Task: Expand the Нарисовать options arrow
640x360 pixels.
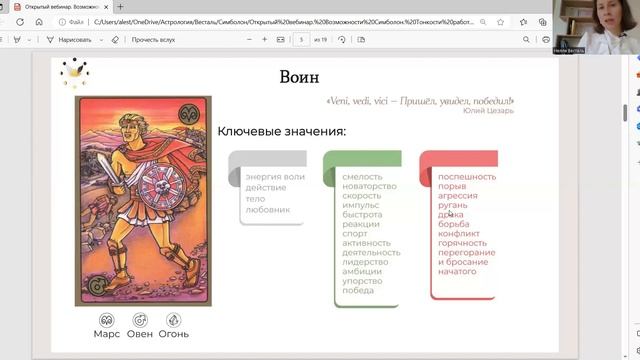Action: point(101,40)
